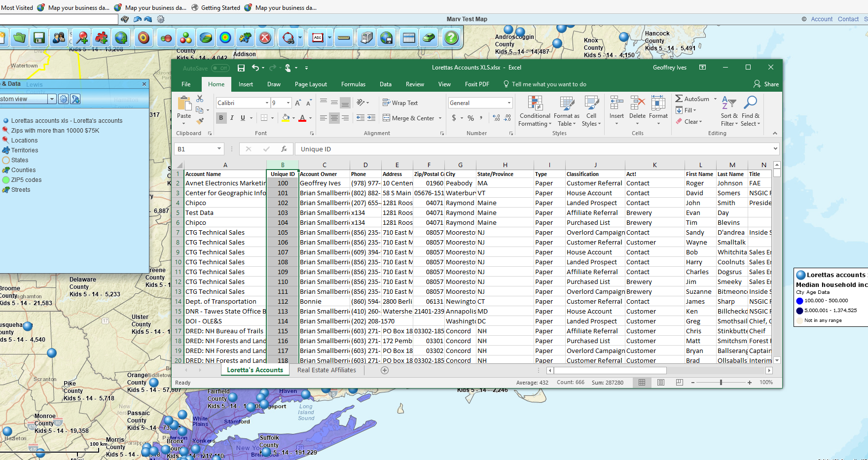Open the Contact link in map header
The image size is (868, 460).
[848, 19]
